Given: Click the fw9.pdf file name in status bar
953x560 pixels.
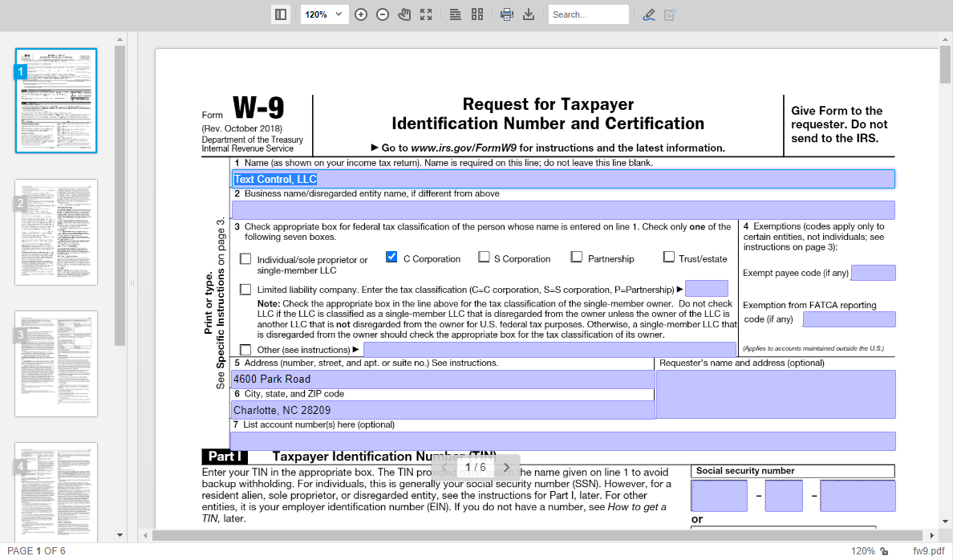Looking at the screenshot, I should (x=929, y=551).
